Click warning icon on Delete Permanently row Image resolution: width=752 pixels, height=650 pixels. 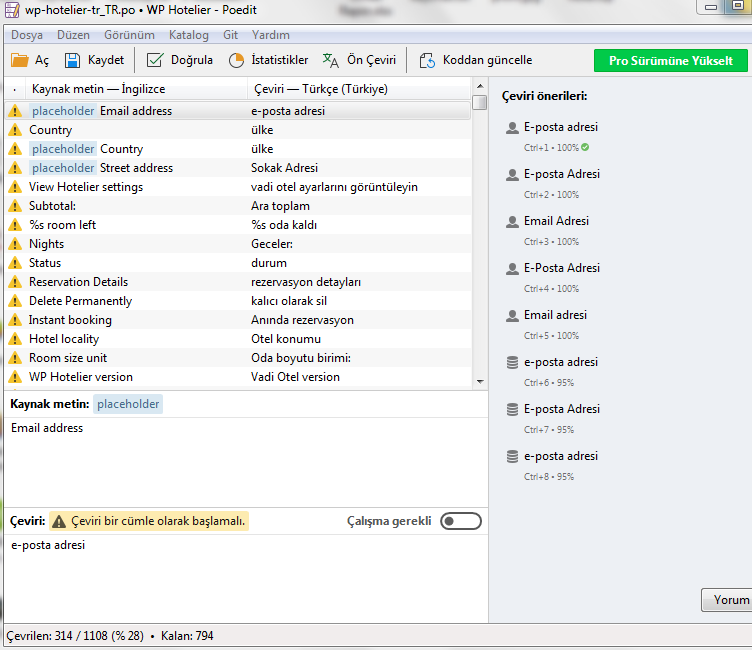point(15,301)
